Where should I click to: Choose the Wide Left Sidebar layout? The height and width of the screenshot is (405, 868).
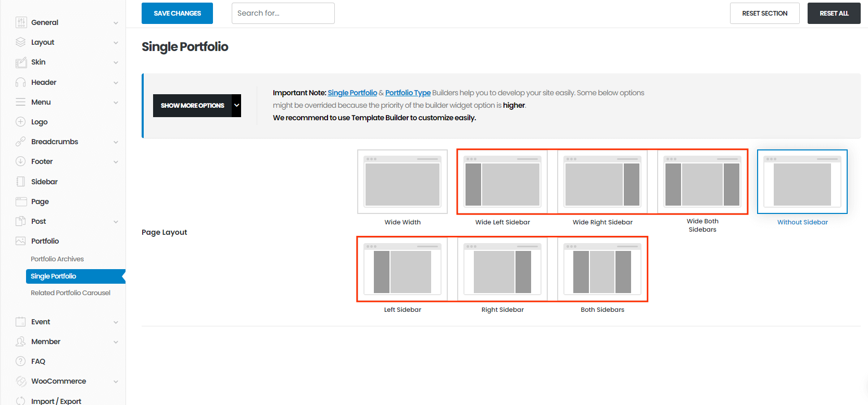click(x=502, y=182)
